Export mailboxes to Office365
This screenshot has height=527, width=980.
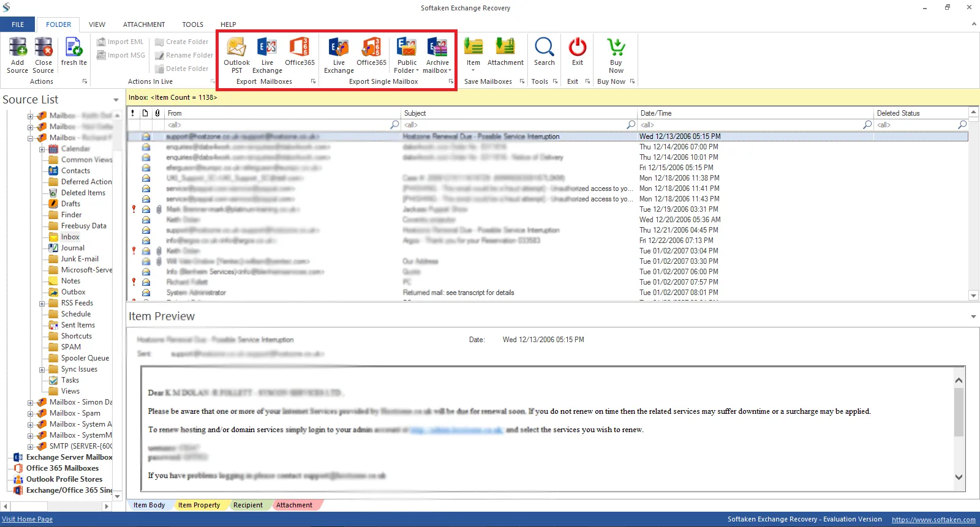click(x=300, y=52)
